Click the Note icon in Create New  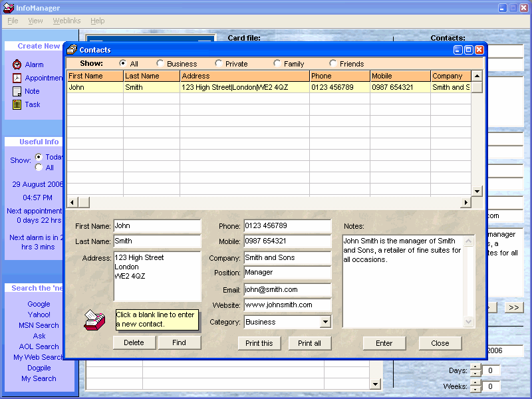17,91
